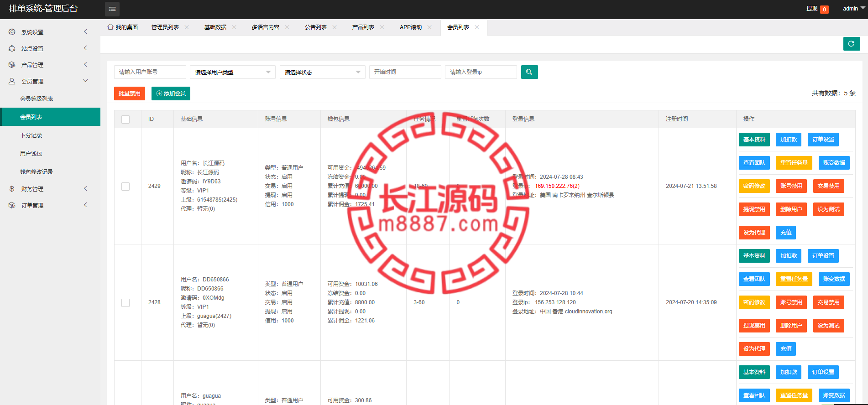Open the admin account dropdown

tap(853, 9)
